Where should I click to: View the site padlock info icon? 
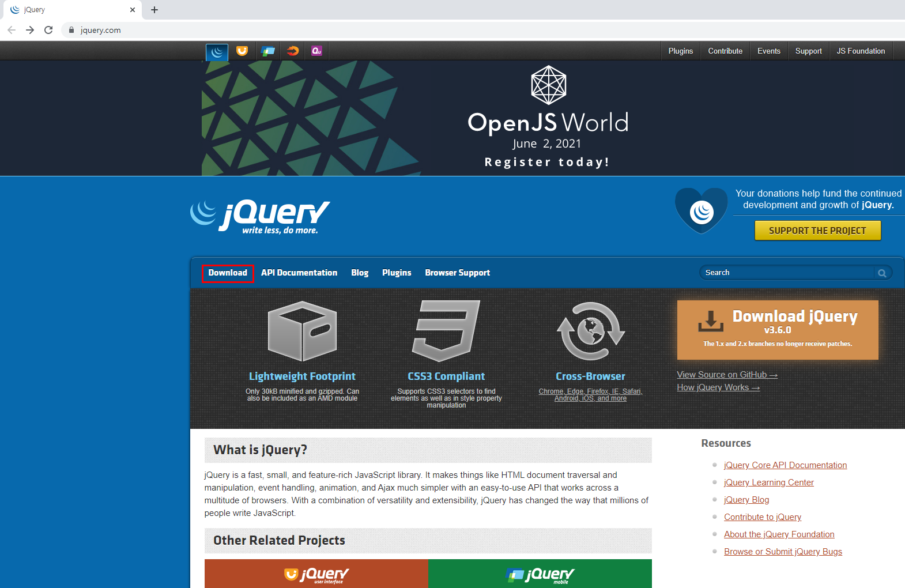click(x=71, y=30)
